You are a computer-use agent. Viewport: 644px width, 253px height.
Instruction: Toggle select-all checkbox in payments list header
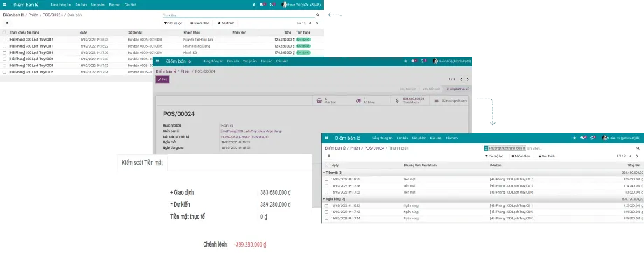click(327, 165)
